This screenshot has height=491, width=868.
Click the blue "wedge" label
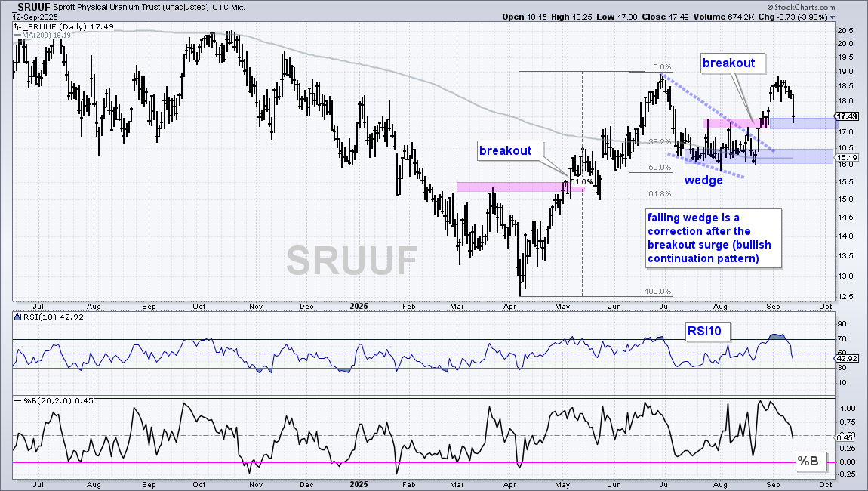703,180
